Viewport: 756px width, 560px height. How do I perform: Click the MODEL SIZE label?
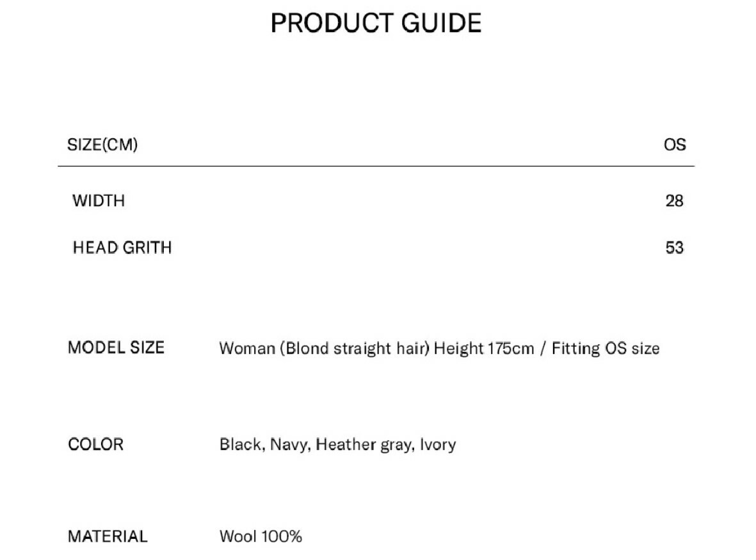point(116,348)
